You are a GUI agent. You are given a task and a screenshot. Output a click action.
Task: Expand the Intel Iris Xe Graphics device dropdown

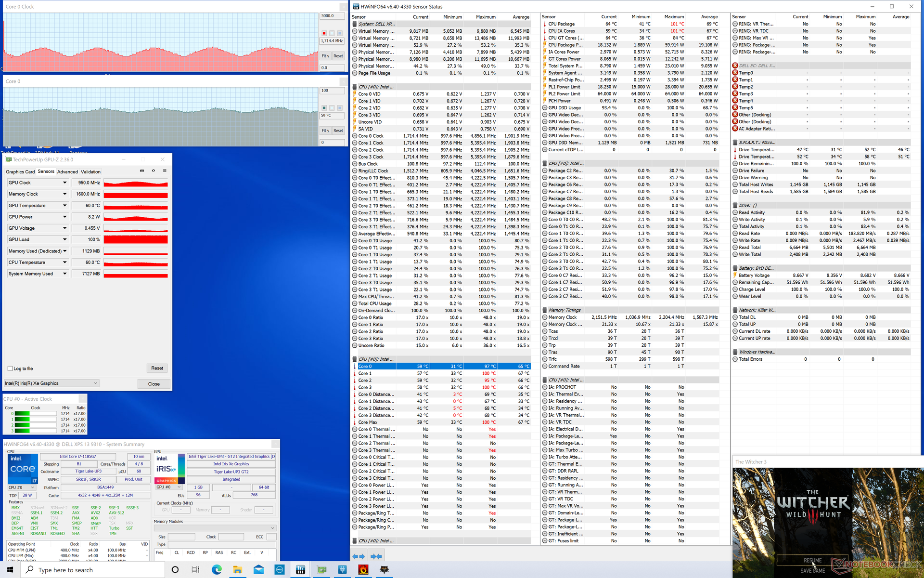pos(95,383)
